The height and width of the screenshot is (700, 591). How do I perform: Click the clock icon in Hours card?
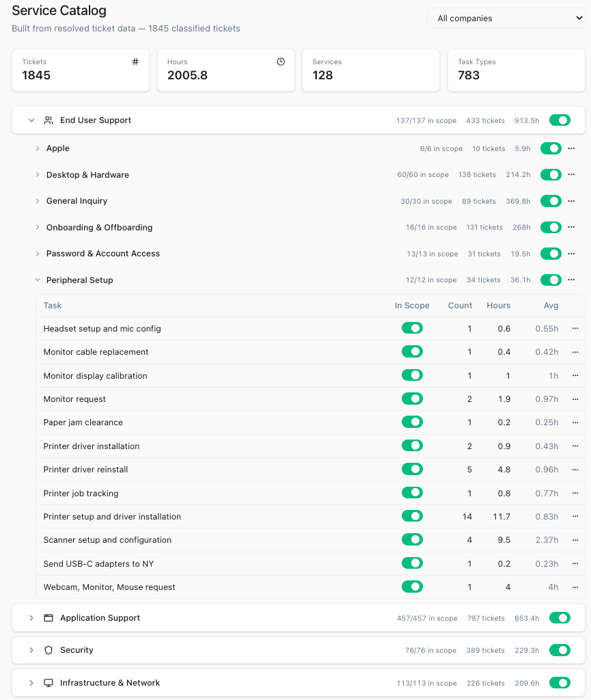(281, 62)
